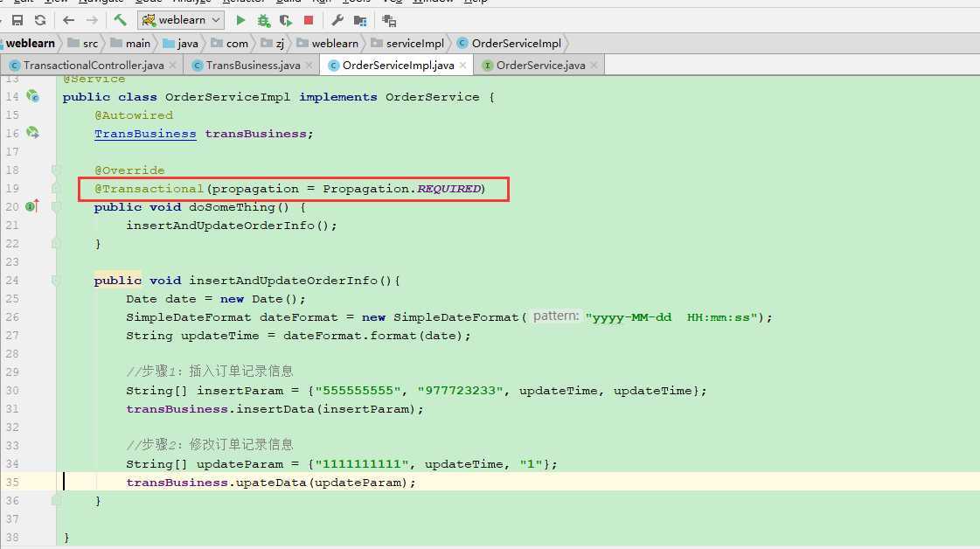Click transBusiness.insertData(insertParam) on line 31
Screen dimensions: 980x549
(271, 409)
